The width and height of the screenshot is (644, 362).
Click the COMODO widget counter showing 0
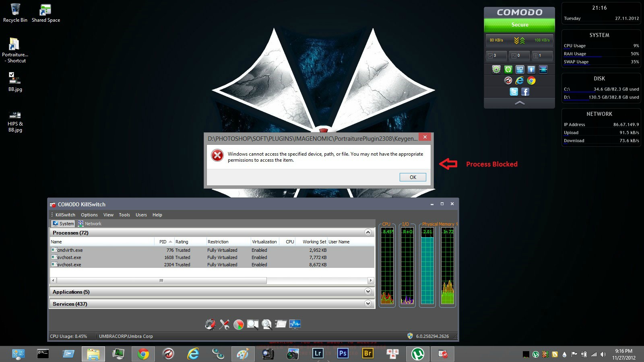coord(520,56)
